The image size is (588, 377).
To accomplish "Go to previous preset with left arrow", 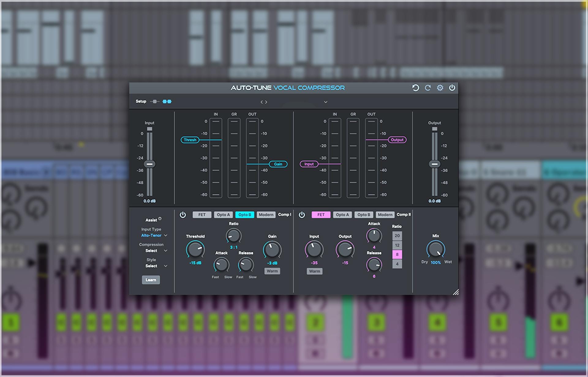I will click(x=262, y=102).
